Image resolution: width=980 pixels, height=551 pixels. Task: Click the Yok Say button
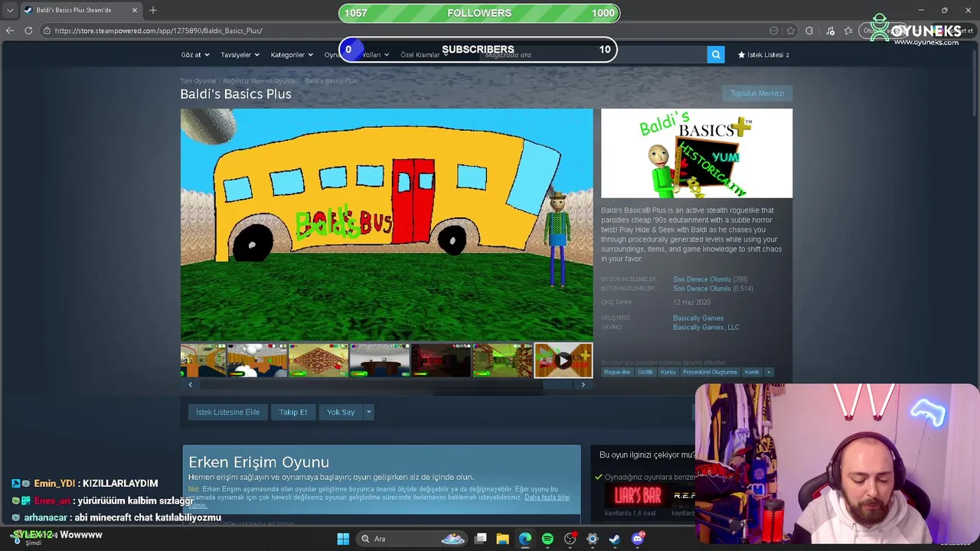(x=341, y=412)
